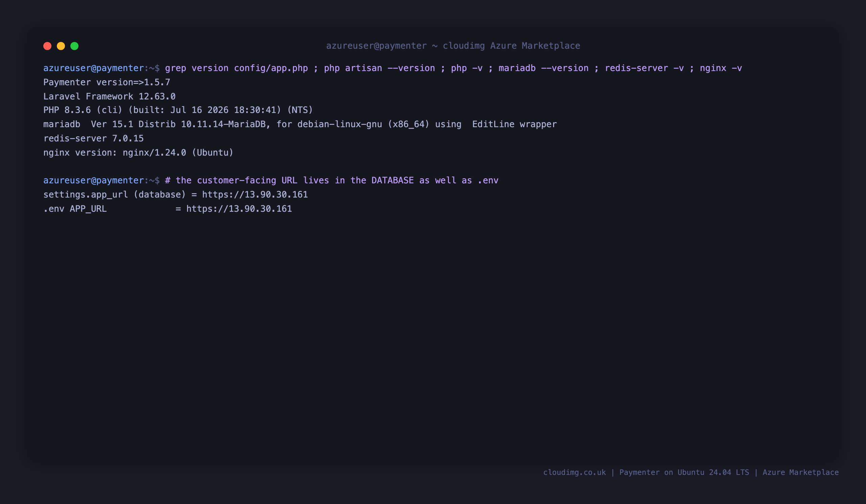Click 'cloudimg.co.uk' in the footer

click(575, 473)
